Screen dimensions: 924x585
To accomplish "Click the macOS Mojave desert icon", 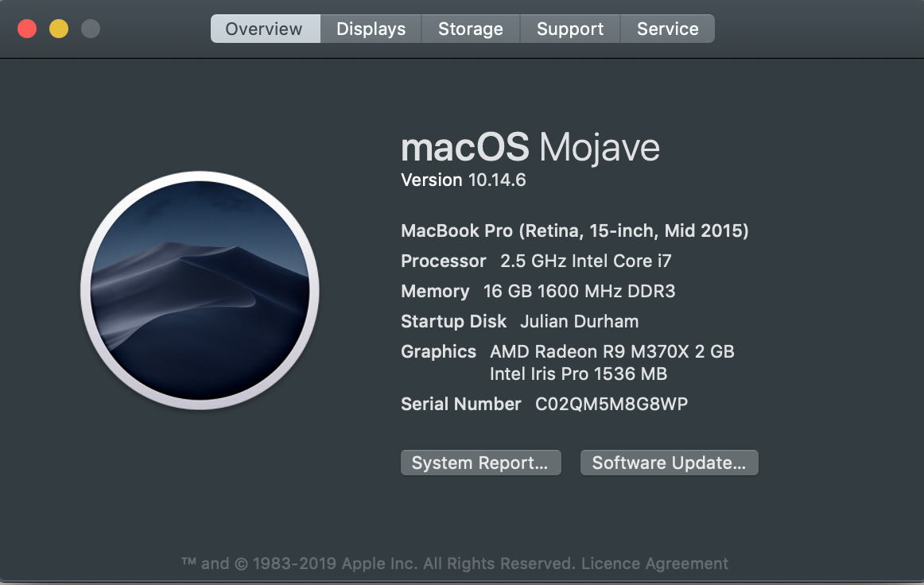I will (x=200, y=290).
